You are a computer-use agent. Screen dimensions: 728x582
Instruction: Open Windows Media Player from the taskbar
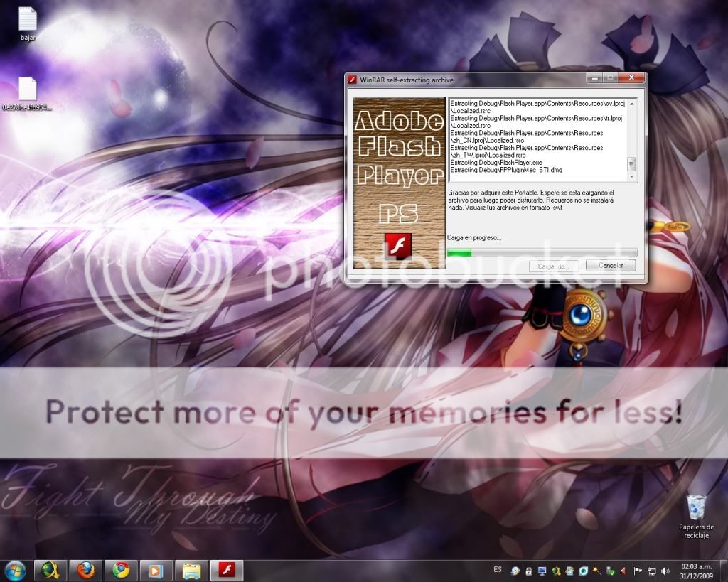coord(157,571)
